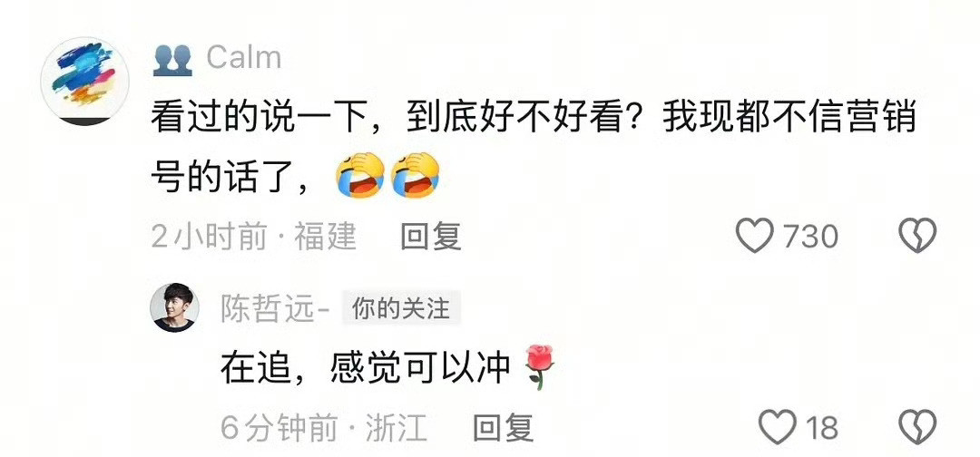This screenshot has width=980, height=457.
Task: Click the first crying-laughing emoji
Action: [360, 175]
